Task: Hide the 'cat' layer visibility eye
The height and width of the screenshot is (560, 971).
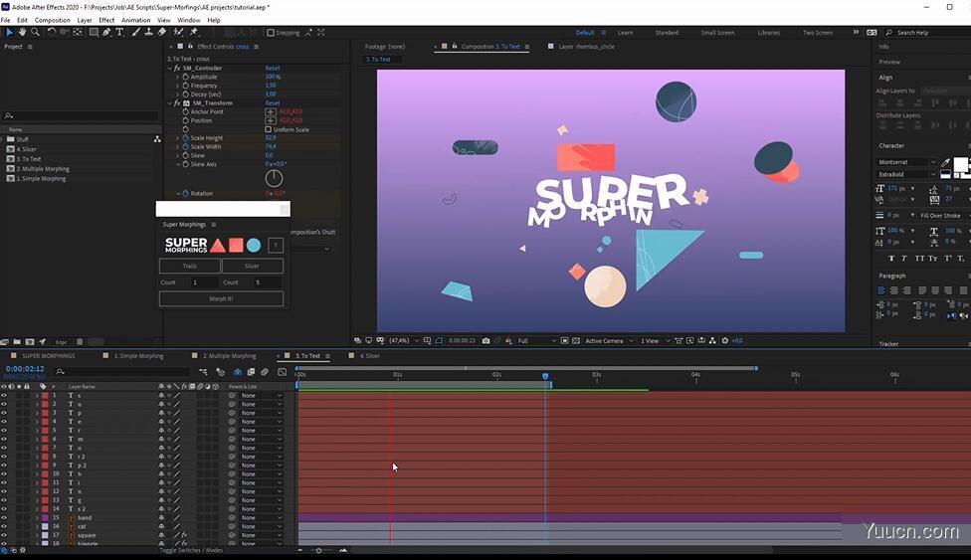Action: coord(4,526)
